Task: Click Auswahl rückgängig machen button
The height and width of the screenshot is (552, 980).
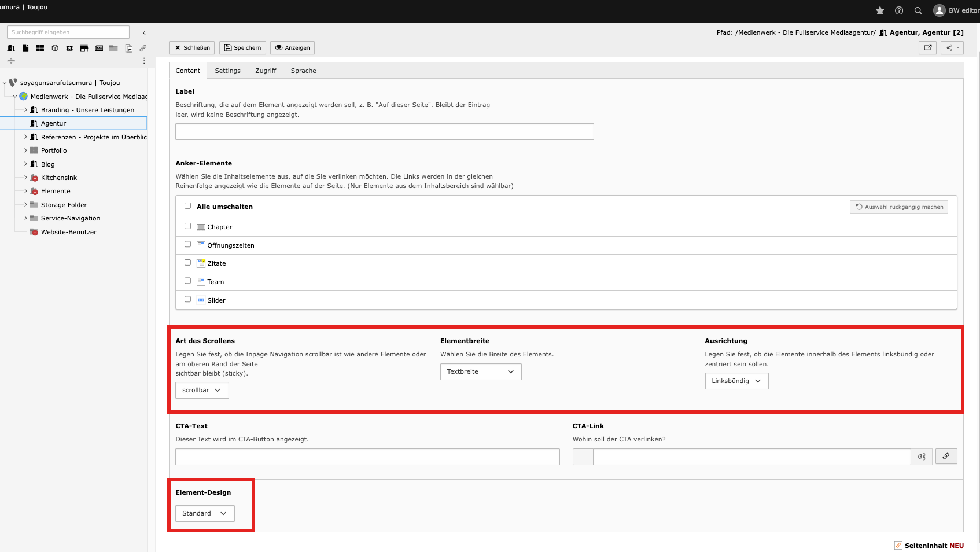Action: [x=898, y=207]
